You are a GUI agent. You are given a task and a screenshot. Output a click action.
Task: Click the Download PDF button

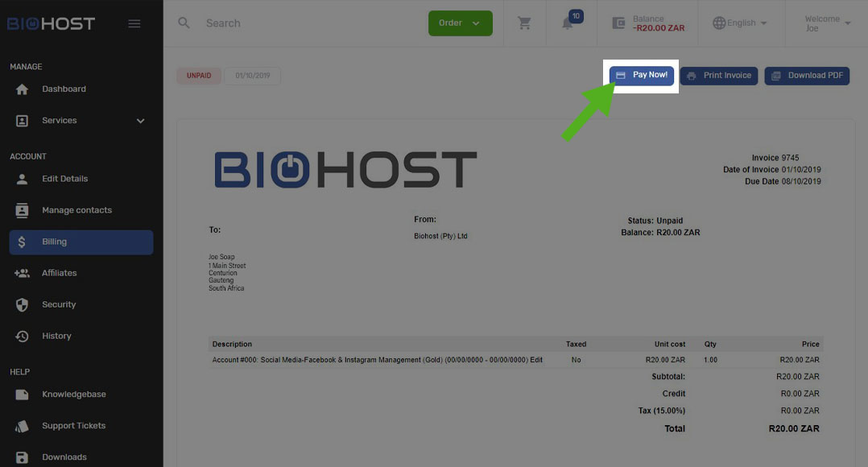(807, 76)
